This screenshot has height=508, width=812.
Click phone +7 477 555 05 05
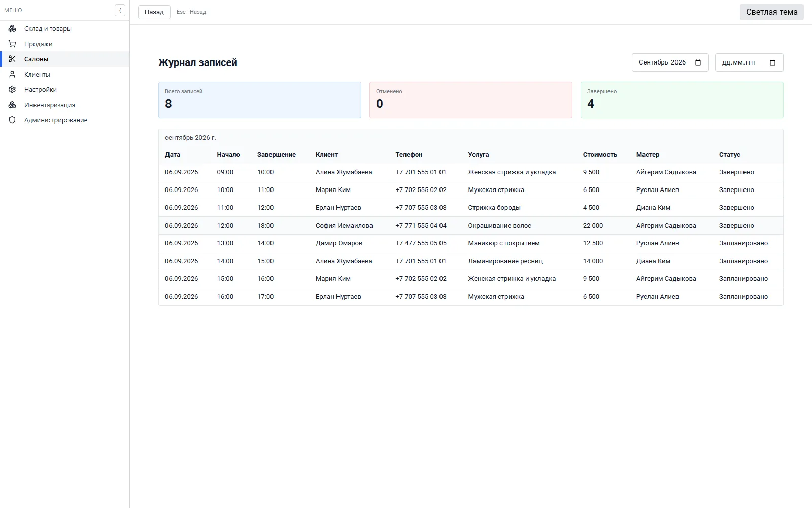421,243
